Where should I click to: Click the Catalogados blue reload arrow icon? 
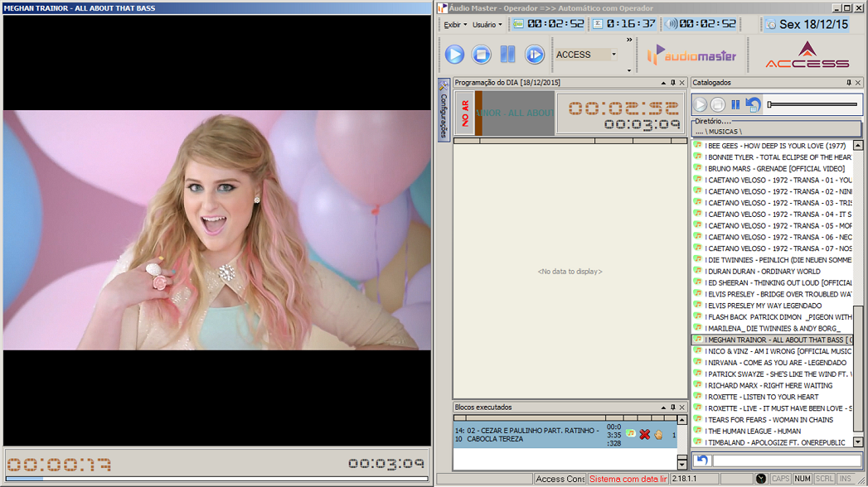753,104
